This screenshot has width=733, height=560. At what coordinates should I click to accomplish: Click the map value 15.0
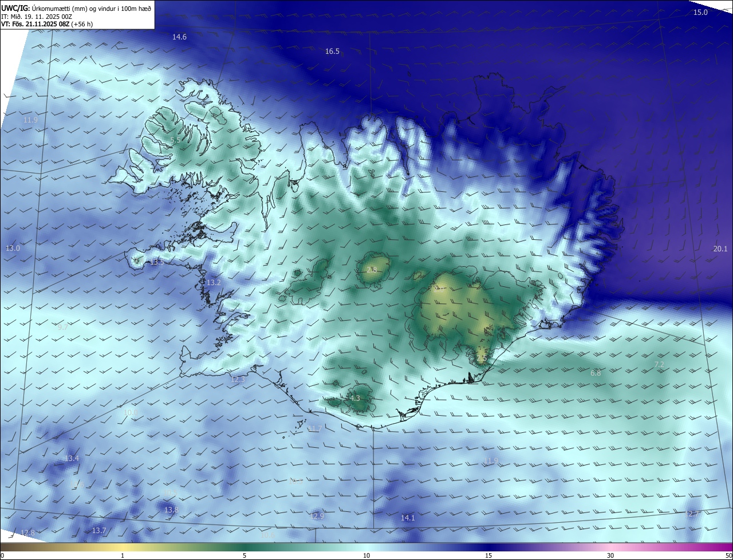(x=700, y=12)
